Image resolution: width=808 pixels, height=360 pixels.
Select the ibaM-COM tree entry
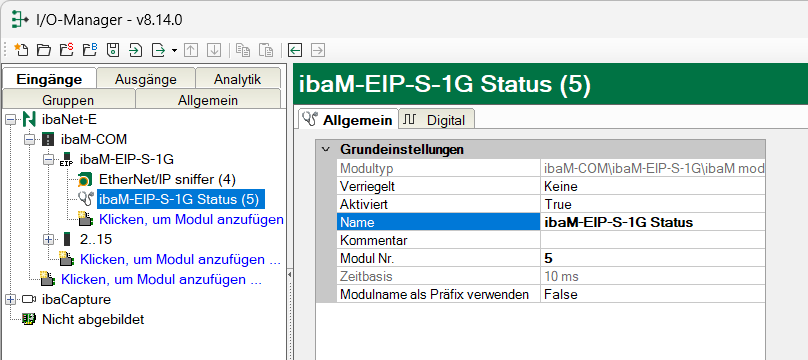click(x=94, y=140)
